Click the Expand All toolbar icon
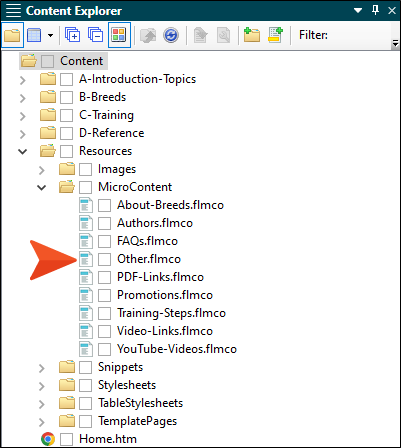Viewport: 401px width, 448px height. pyautogui.click(x=73, y=35)
